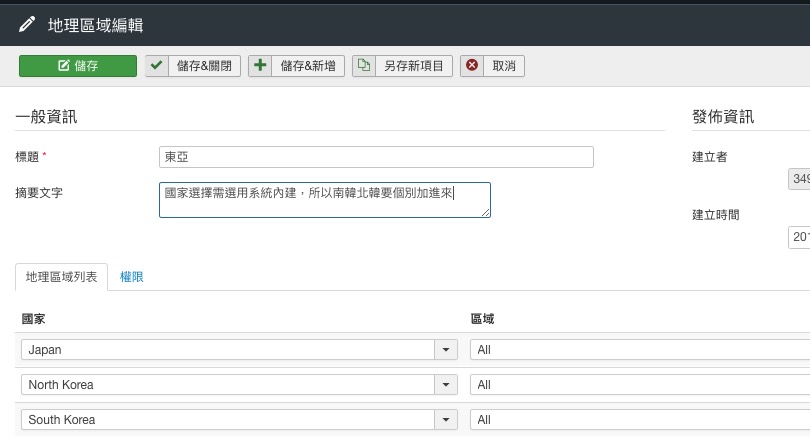Image resolution: width=810 pixels, height=440 pixels.
Task: Switch to the 權限 tab
Action: (132, 277)
